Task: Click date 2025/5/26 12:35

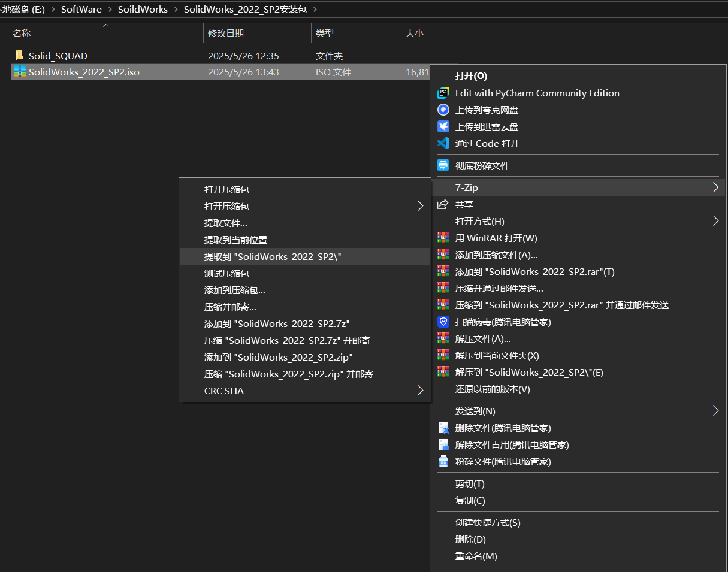Action: 243,56
